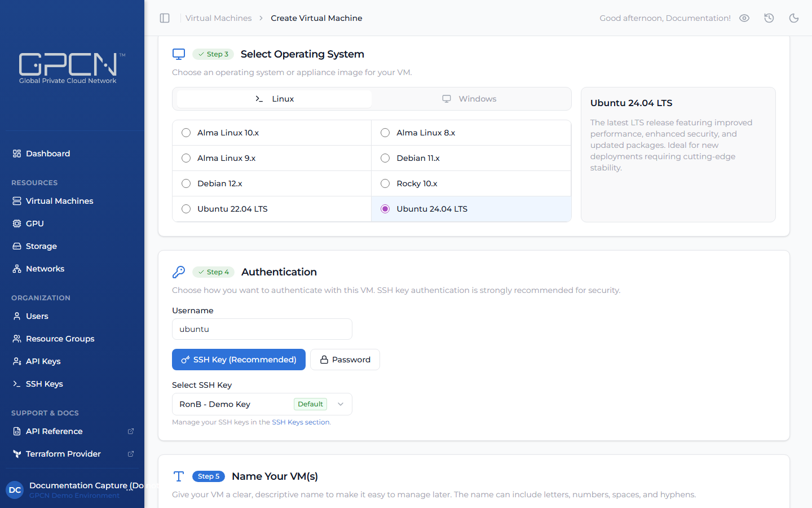Click the key icon beside Authentication
Image resolution: width=812 pixels, height=508 pixels.
[x=179, y=272]
